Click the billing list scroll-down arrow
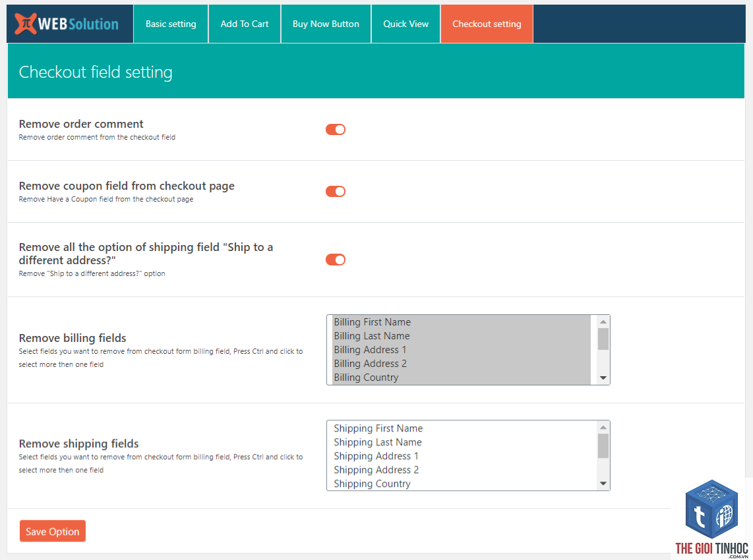The width and height of the screenshot is (753, 560). (603, 378)
